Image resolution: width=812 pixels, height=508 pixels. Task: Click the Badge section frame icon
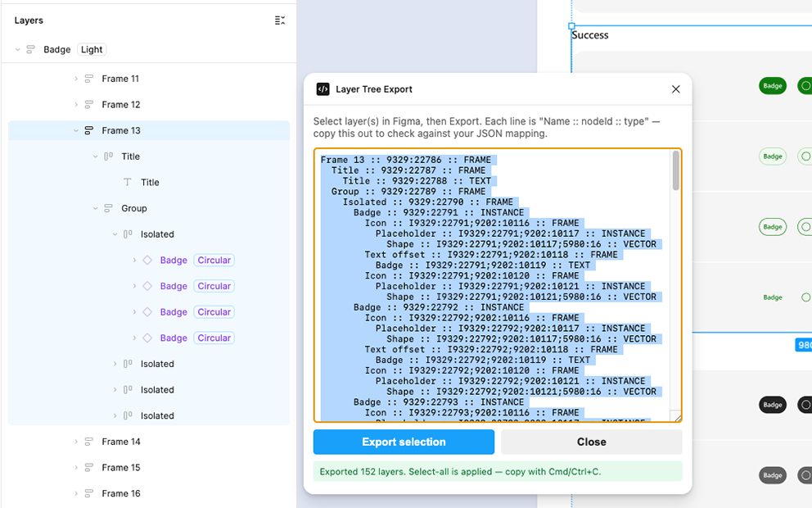point(30,50)
